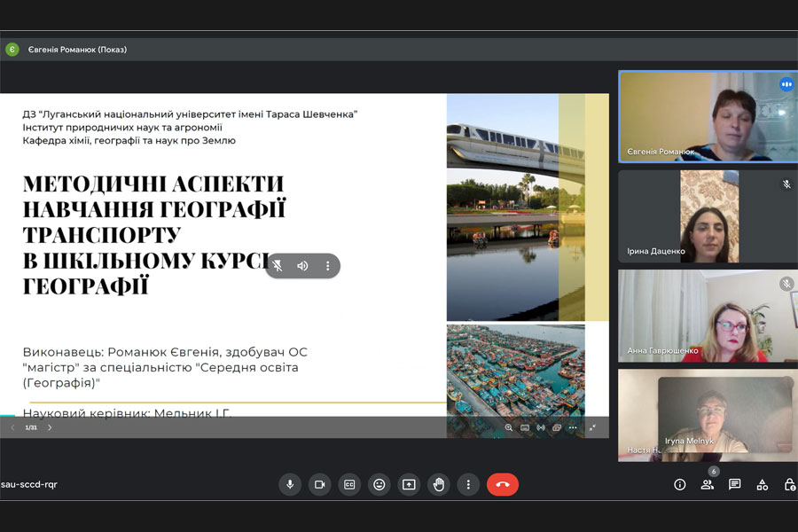Open three-dot menu on the floating presentation pill
The width and height of the screenshot is (798, 532).
coord(327,266)
